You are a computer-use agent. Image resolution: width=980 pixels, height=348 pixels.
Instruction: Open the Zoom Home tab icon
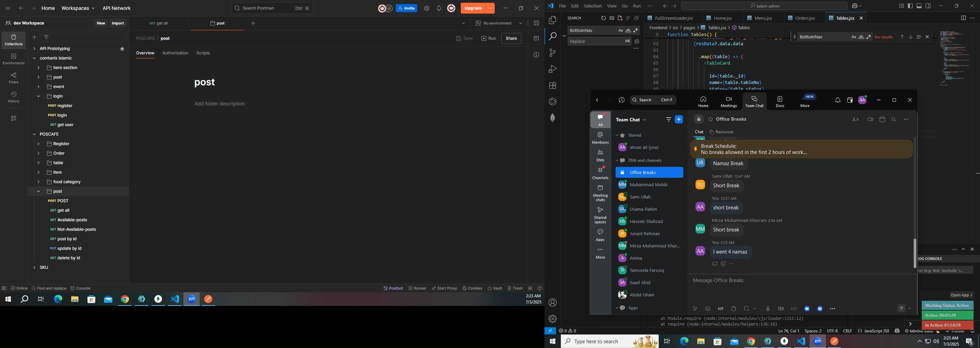[x=703, y=102]
